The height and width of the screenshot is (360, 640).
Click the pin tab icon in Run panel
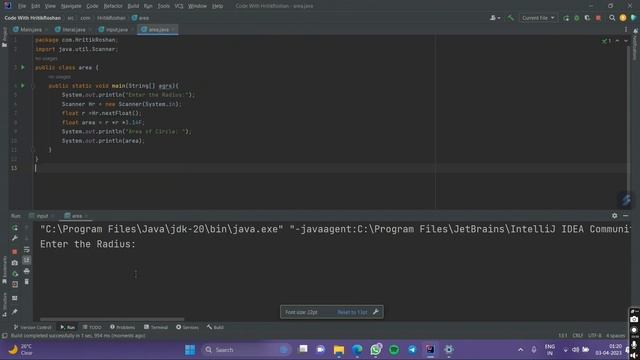tap(15, 312)
